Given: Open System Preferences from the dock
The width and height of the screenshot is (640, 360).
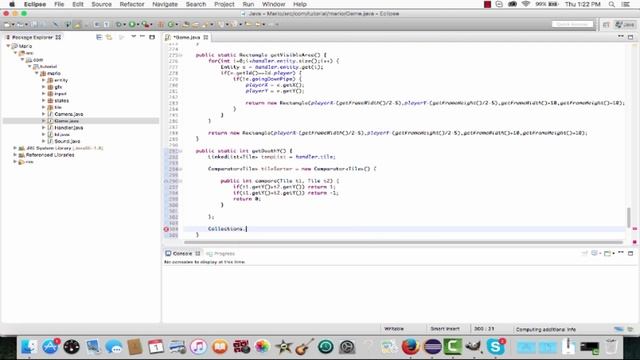Looking at the screenshot, I should click(x=347, y=347).
